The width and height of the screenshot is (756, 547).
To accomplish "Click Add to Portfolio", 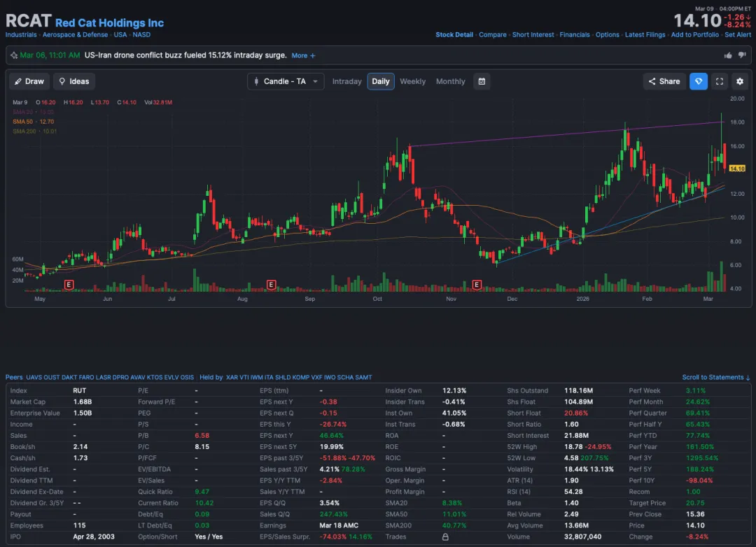I will click(695, 35).
